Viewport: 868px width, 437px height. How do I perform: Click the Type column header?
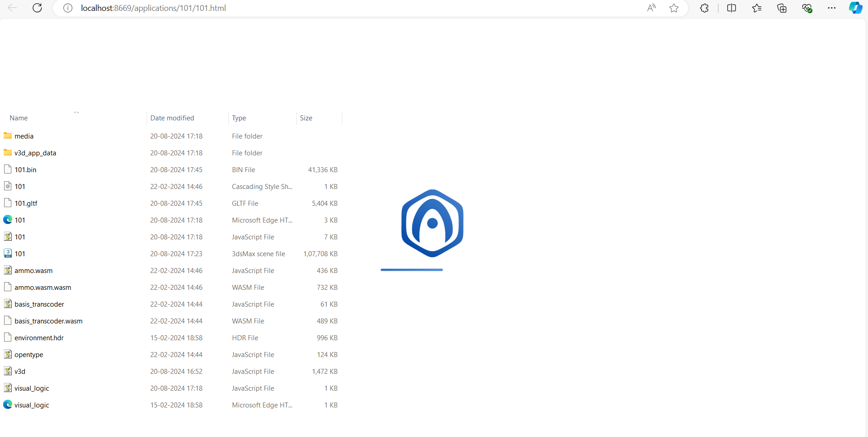239,118
